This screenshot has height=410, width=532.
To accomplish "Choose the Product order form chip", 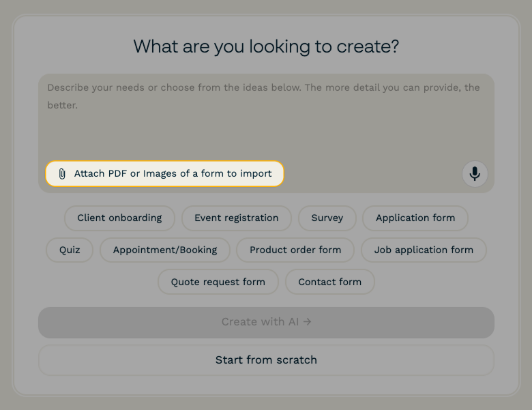I will 295,250.
